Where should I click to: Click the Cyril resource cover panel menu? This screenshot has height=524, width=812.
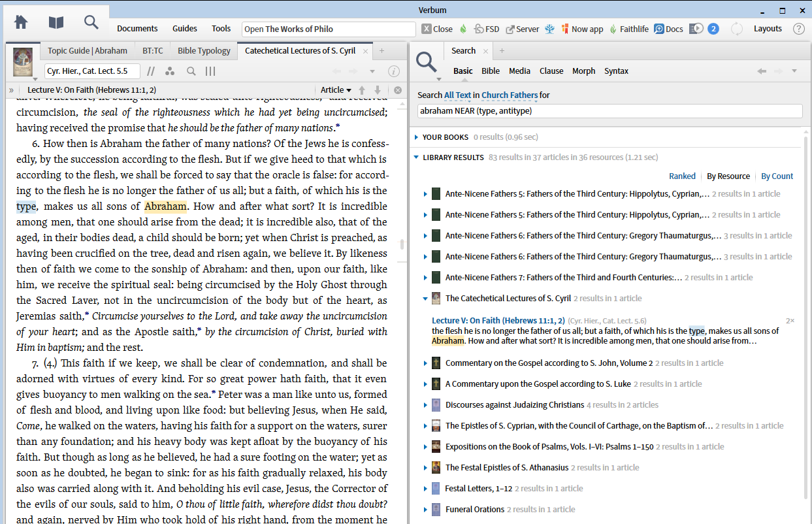pyautogui.click(x=23, y=62)
